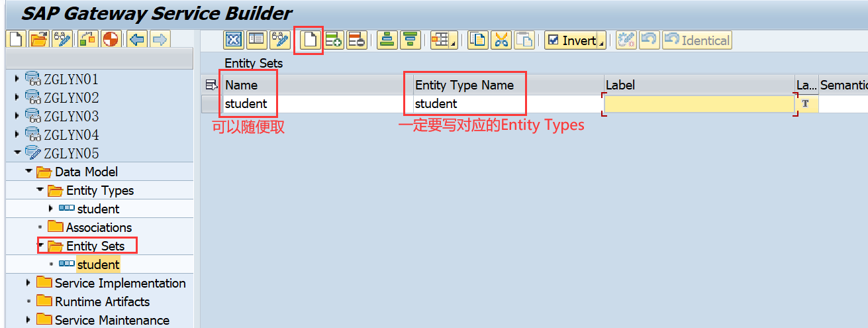Collapse the Data Model folder
This screenshot has width=868, height=328.
click(28, 172)
